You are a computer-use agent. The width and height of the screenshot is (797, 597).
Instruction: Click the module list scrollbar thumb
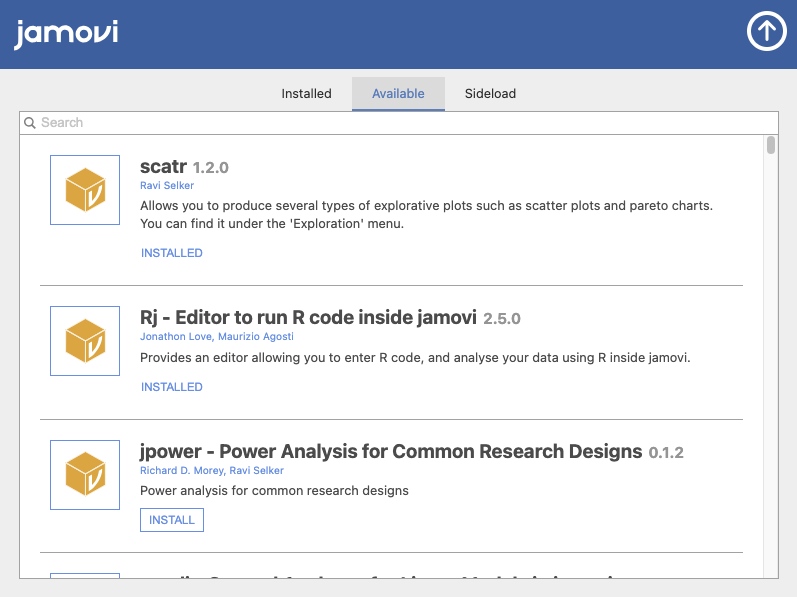pos(771,146)
